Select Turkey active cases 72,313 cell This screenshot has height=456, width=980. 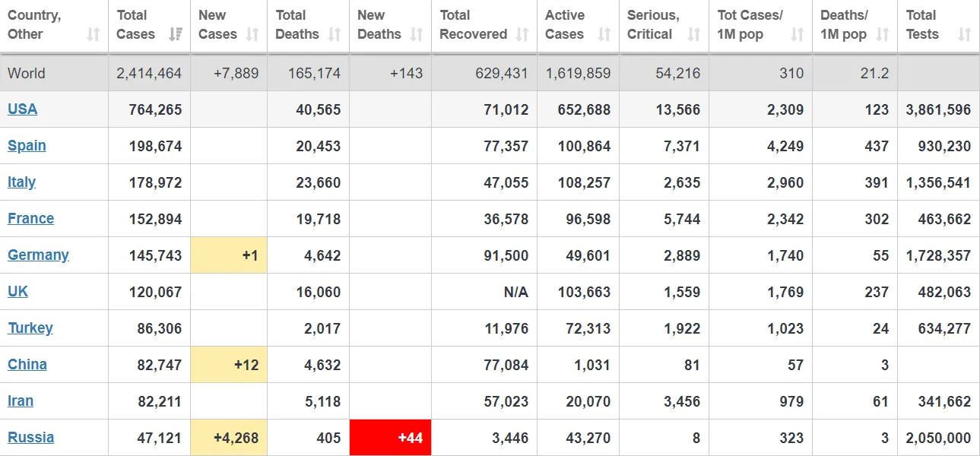coord(579,328)
